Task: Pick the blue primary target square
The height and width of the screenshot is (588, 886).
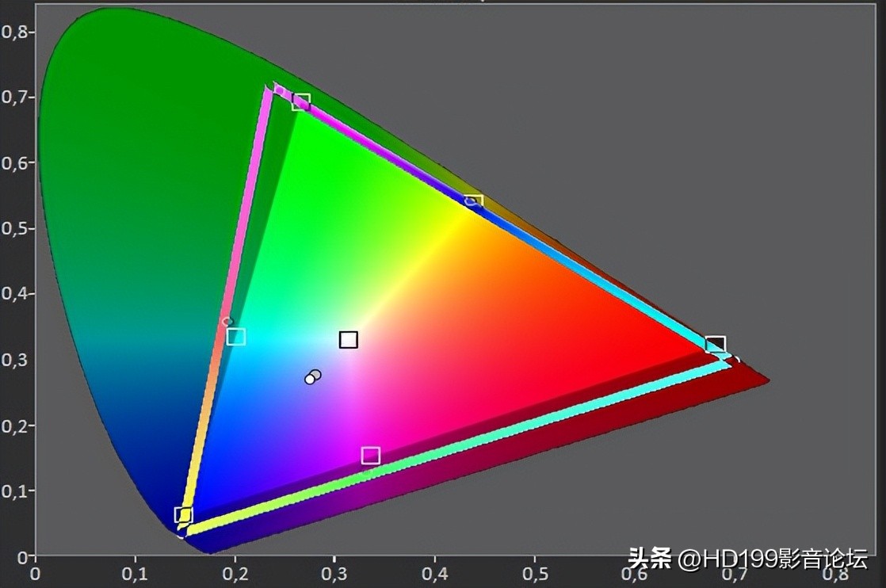Action: 184,515
